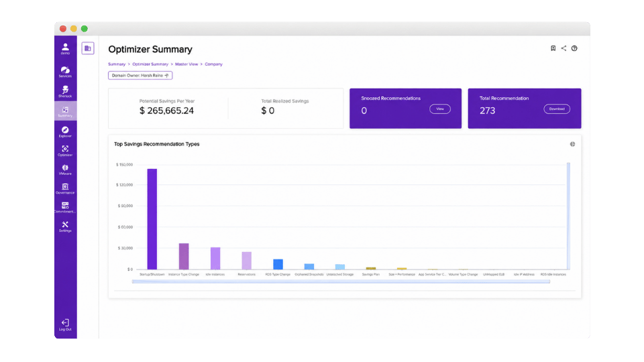Open the Services sidebar icon
This screenshot has height=362, width=644.
pos(65,72)
